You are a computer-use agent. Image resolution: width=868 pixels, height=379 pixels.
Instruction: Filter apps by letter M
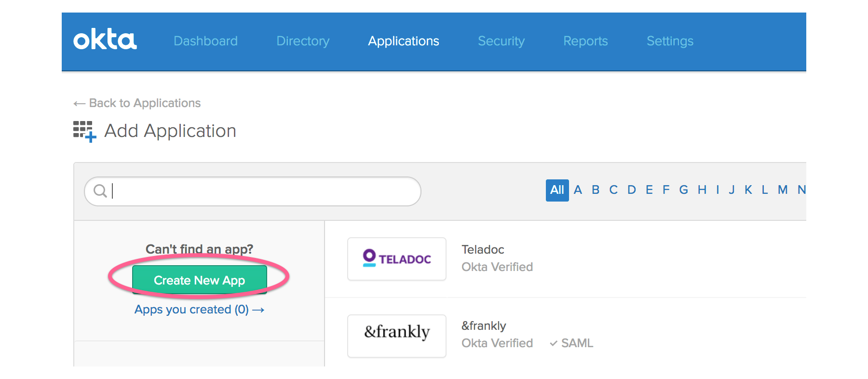(x=782, y=190)
